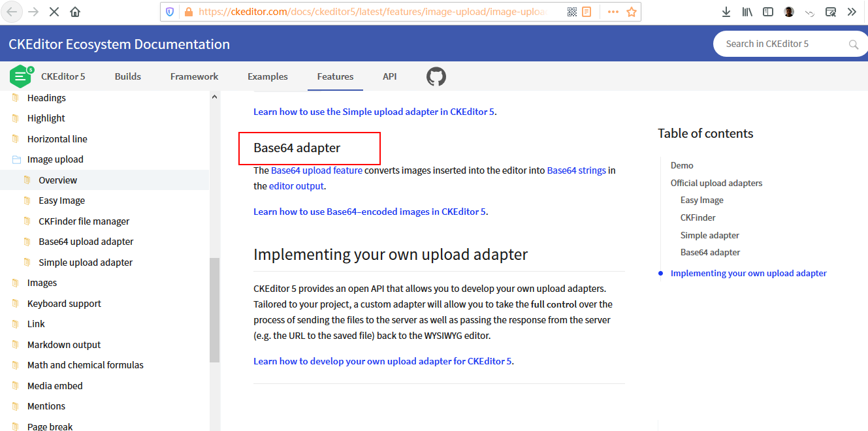Open the Features tab
Image resolution: width=868 pixels, height=431 pixels.
point(335,76)
